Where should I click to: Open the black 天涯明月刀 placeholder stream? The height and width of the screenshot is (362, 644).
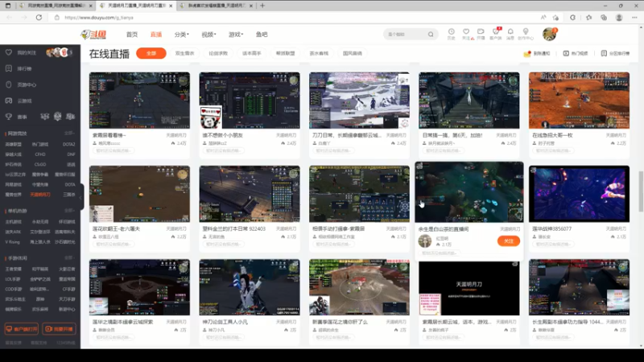(x=469, y=288)
